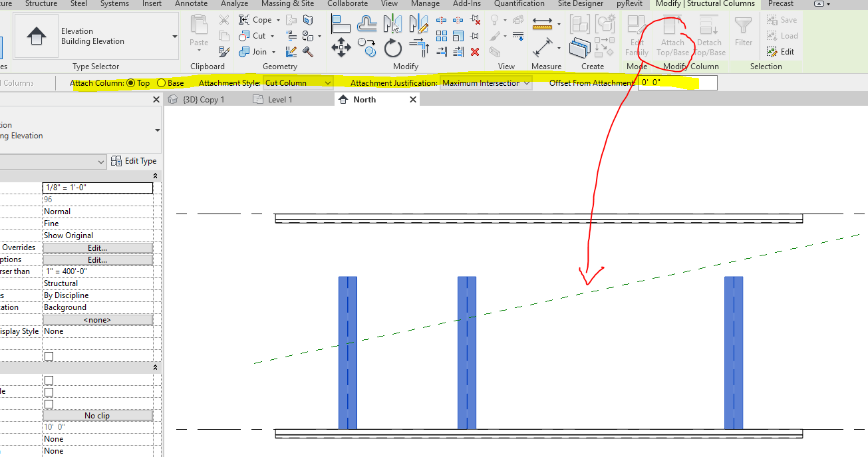Activate the Move tool
The width and height of the screenshot is (868, 457).
coord(342,48)
